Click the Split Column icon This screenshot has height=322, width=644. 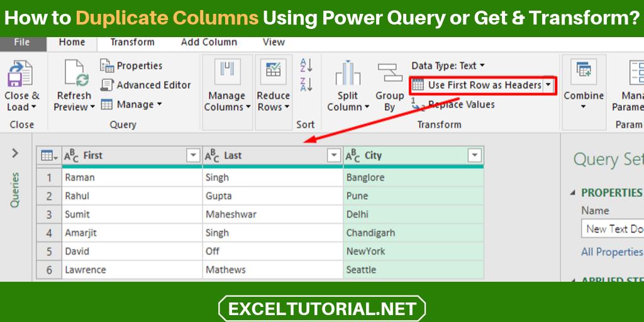[x=348, y=73]
